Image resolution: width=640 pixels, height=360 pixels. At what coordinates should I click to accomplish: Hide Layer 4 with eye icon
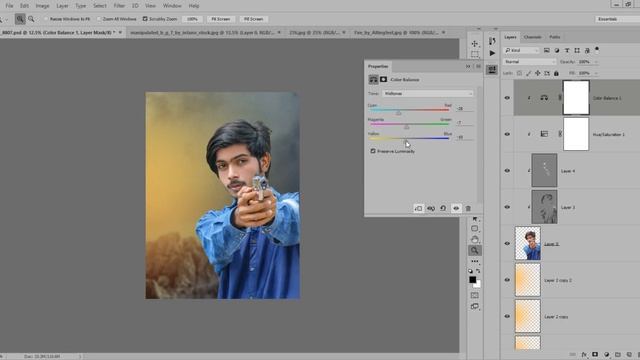point(507,171)
